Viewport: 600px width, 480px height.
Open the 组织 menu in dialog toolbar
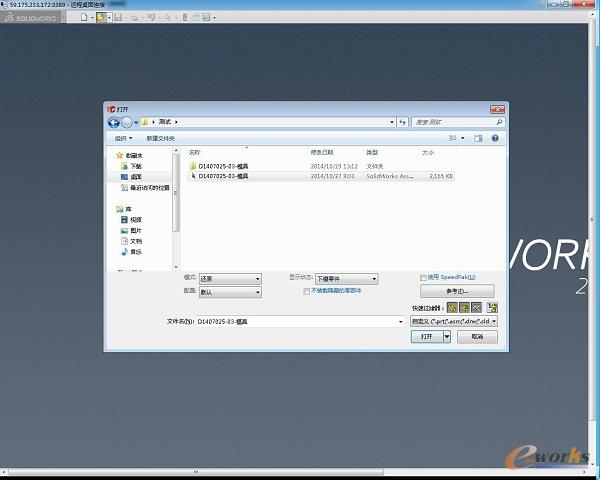123,138
